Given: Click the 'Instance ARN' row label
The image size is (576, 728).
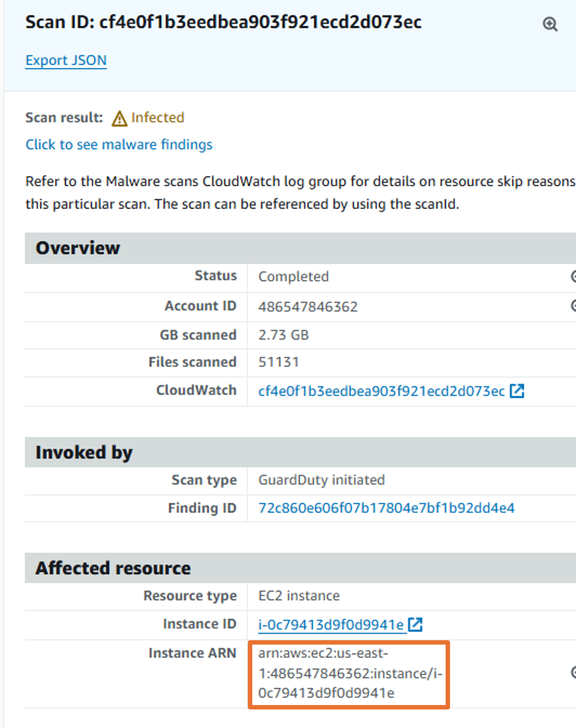Looking at the screenshot, I should 192,653.
